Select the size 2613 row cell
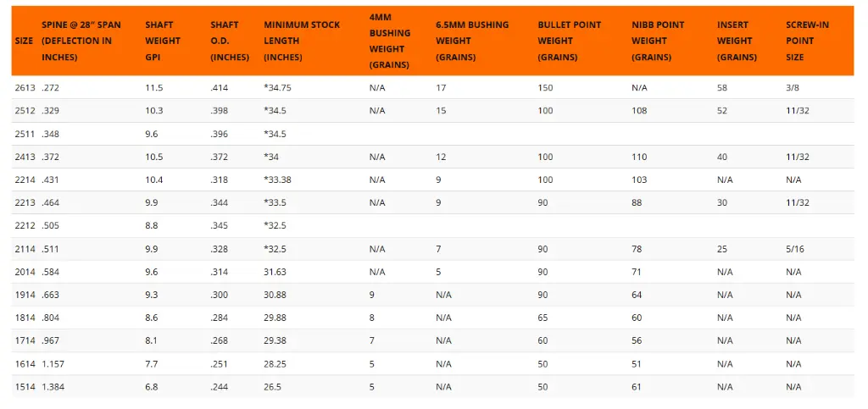This screenshot has width=868, height=409. click(x=25, y=87)
